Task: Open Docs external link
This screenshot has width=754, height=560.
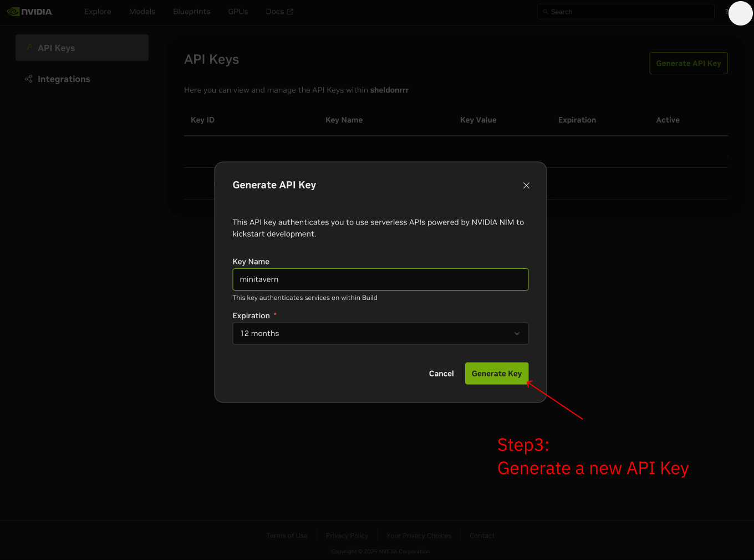Action: pyautogui.click(x=279, y=12)
